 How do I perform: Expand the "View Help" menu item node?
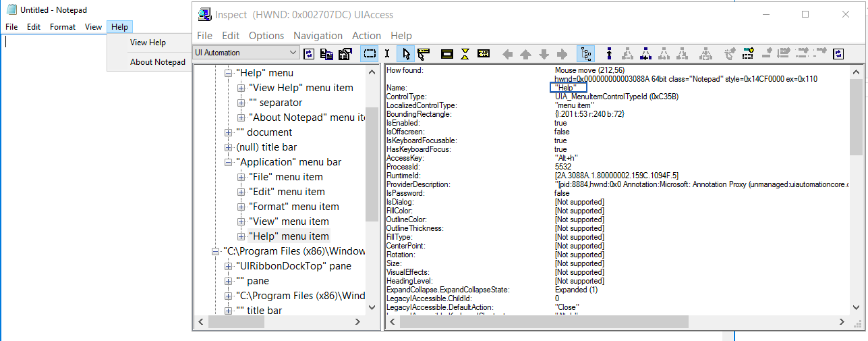click(241, 88)
